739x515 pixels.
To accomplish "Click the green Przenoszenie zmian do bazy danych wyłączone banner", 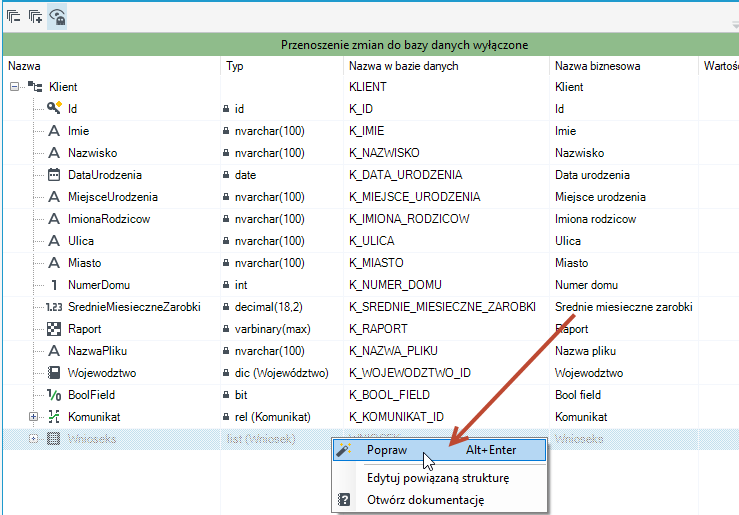I will [371, 45].
